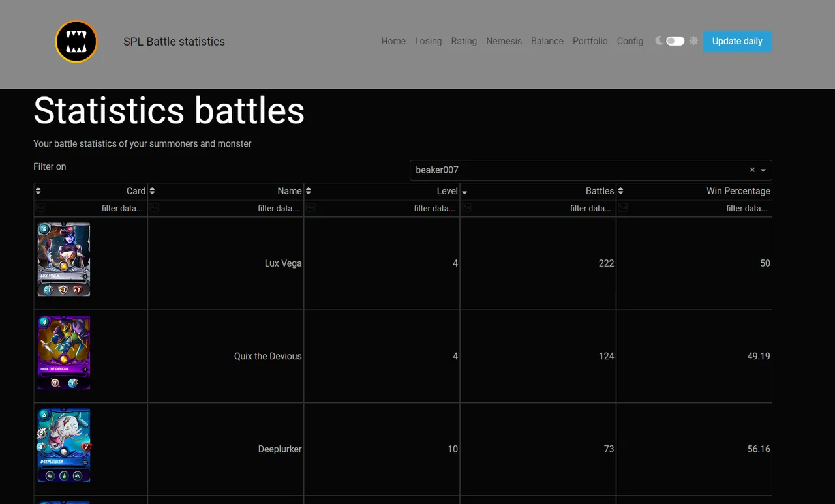This screenshot has width=835, height=504.
Task: Toggle case-sensitivity icon in Name filter
Action: pyautogui.click(x=154, y=207)
